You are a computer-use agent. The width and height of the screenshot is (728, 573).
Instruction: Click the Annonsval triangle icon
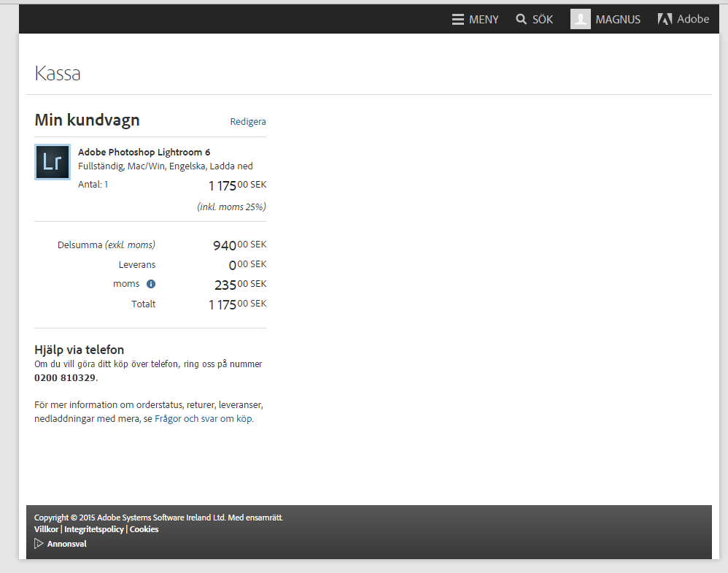[x=39, y=543]
